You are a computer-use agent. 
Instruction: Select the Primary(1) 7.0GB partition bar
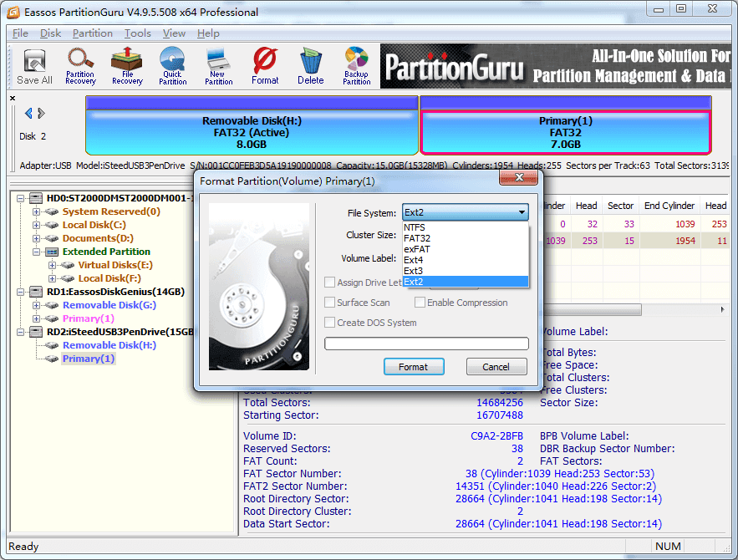tap(565, 125)
